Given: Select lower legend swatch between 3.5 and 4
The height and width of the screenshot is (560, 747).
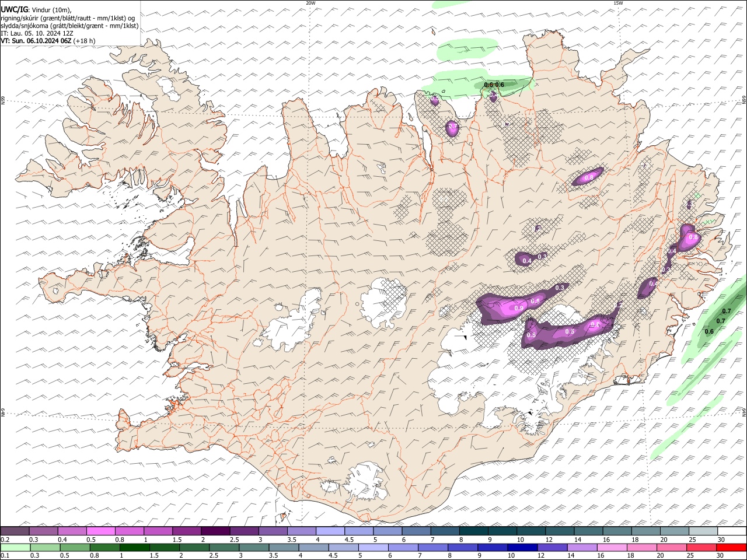Looking at the screenshot, I should click(x=284, y=548).
